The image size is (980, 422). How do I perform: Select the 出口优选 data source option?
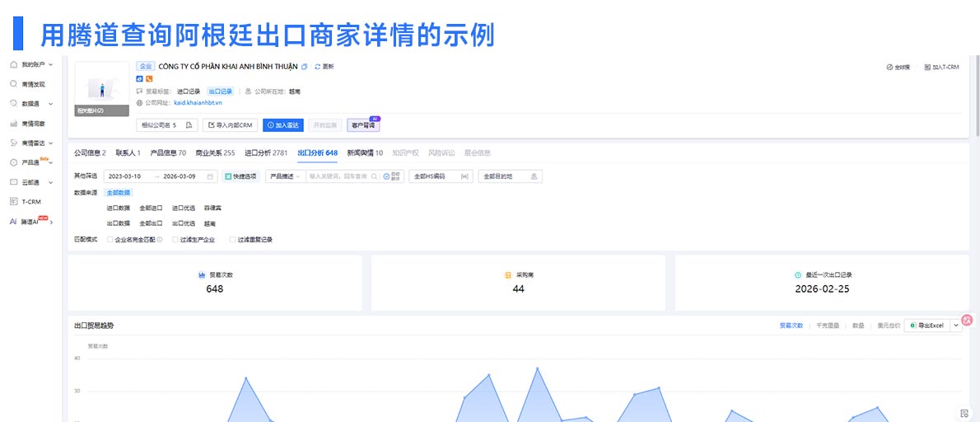click(x=184, y=223)
